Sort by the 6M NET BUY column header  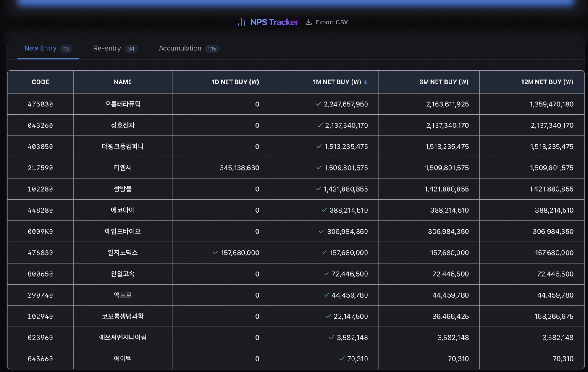coord(444,82)
